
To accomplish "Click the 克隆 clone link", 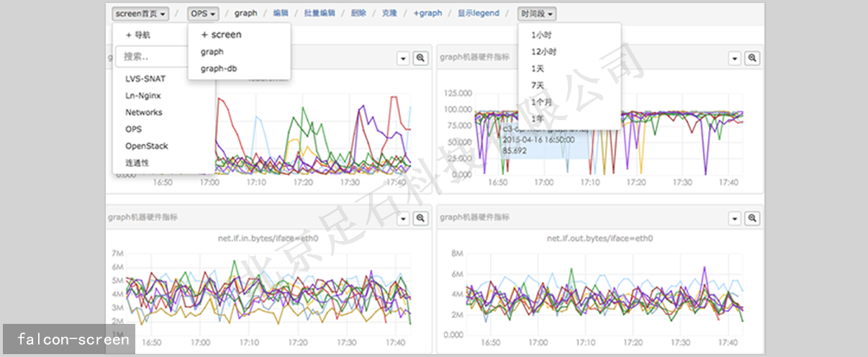I will tap(389, 13).
